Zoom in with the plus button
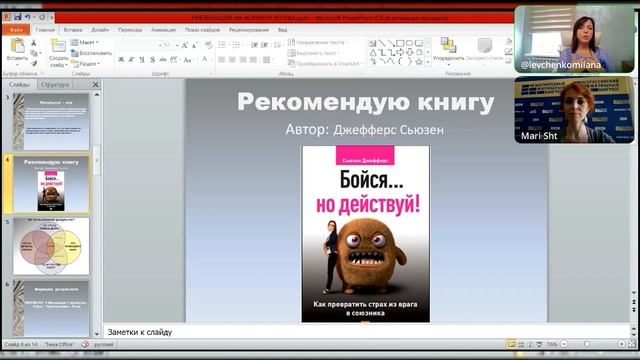 (621, 344)
